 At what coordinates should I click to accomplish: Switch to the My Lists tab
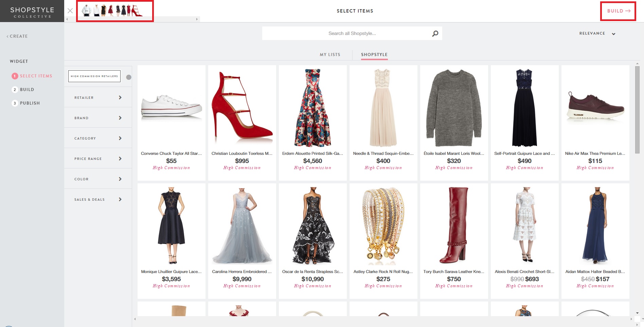330,55
